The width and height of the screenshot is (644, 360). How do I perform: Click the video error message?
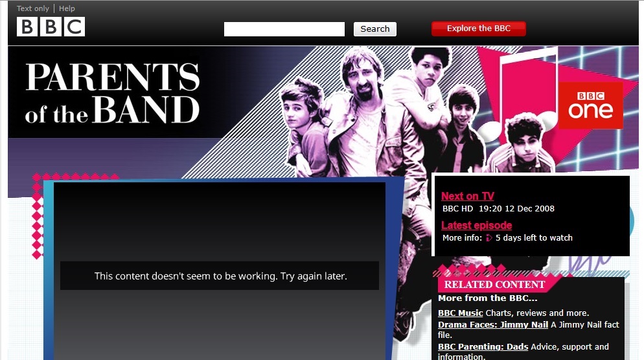(x=220, y=276)
